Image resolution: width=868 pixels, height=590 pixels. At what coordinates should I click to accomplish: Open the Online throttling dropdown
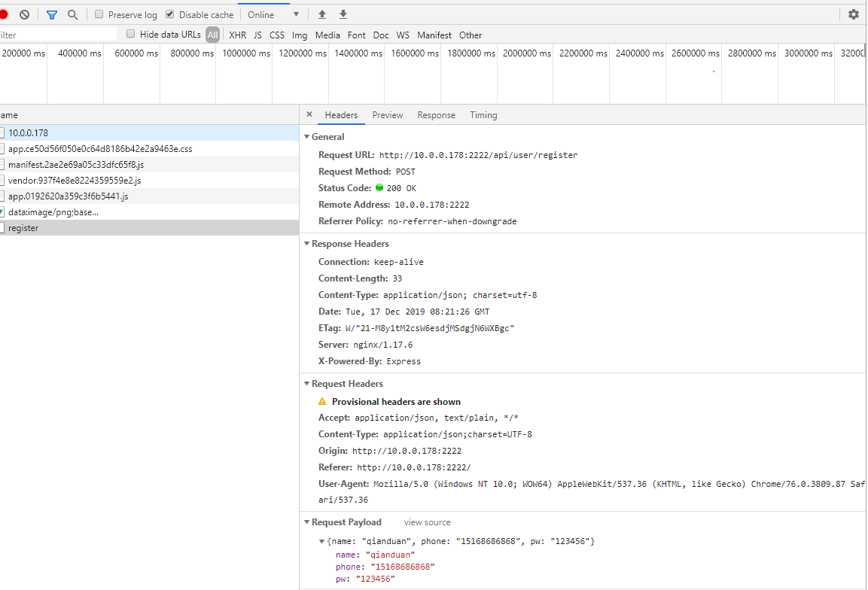(x=273, y=15)
